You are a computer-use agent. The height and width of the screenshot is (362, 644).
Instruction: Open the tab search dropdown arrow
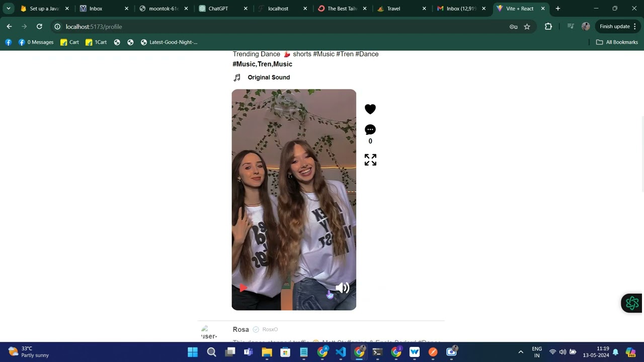[9, 9]
